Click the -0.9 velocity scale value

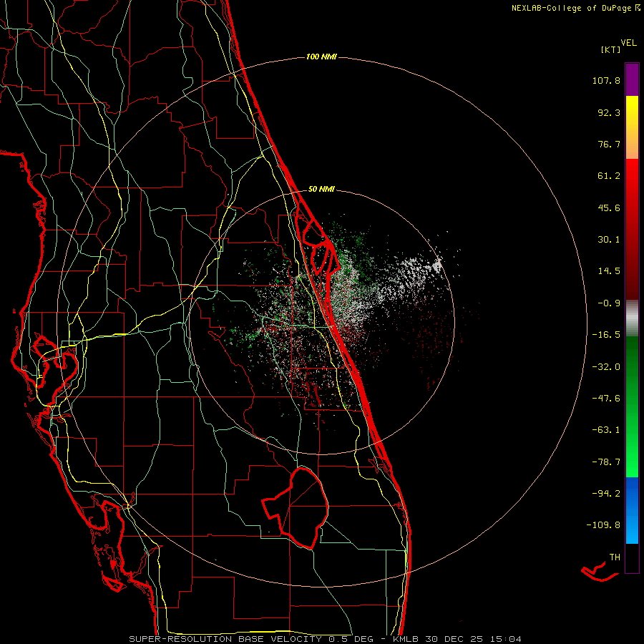point(609,303)
